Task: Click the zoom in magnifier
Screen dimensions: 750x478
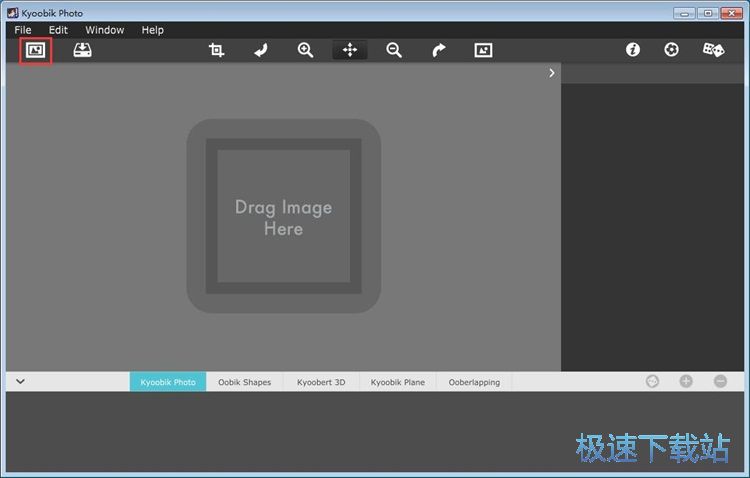Action: click(x=305, y=50)
